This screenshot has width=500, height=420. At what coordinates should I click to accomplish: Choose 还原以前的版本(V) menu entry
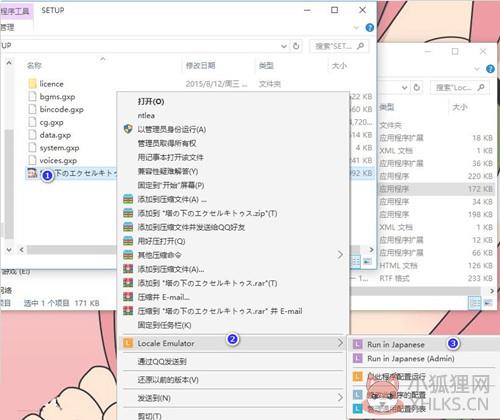[x=168, y=380]
